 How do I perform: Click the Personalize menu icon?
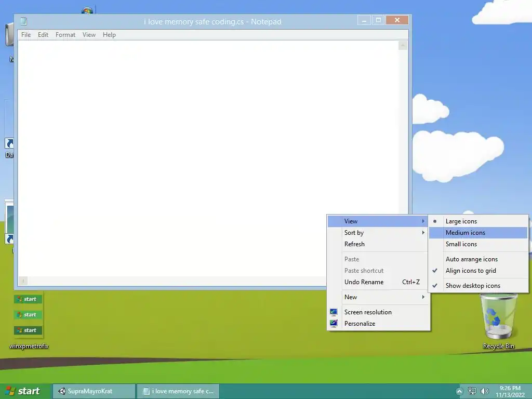(334, 323)
